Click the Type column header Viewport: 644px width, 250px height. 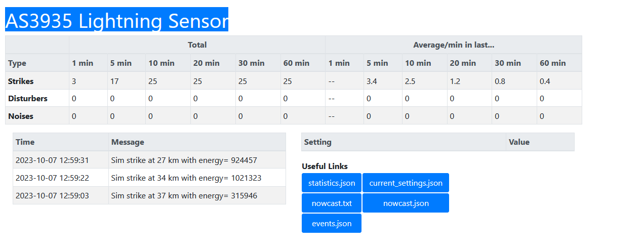(x=37, y=63)
